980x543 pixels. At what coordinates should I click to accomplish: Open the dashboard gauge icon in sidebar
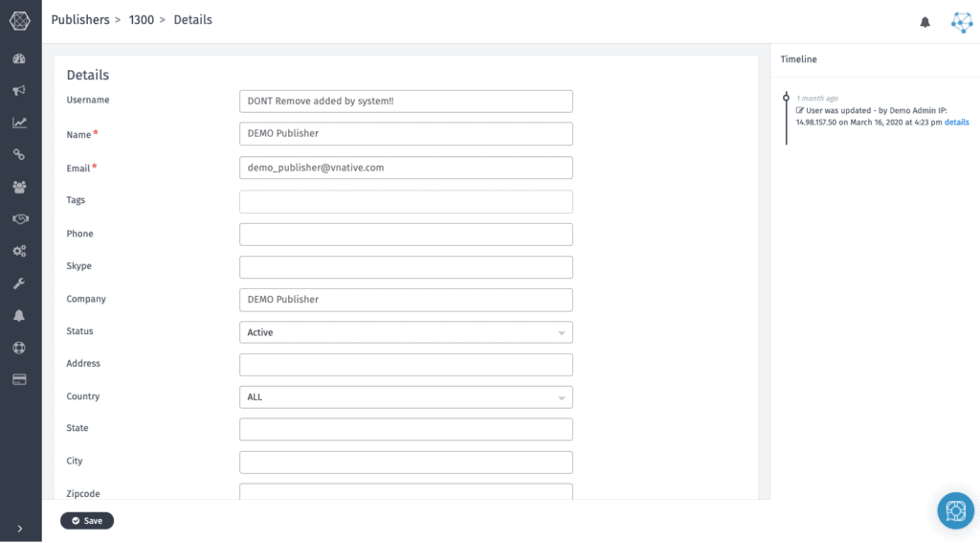click(19, 58)
